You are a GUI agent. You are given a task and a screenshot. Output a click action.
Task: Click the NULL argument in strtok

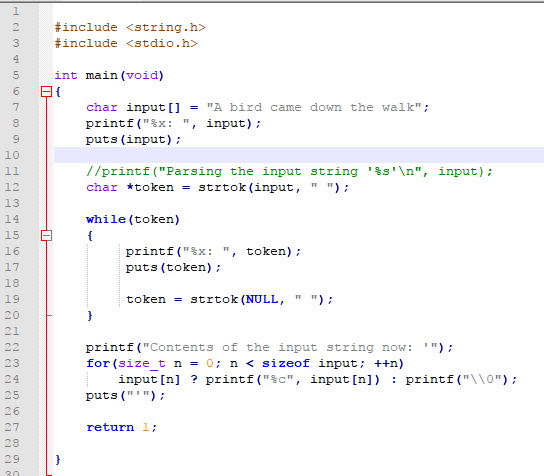[x=262, y=299]
